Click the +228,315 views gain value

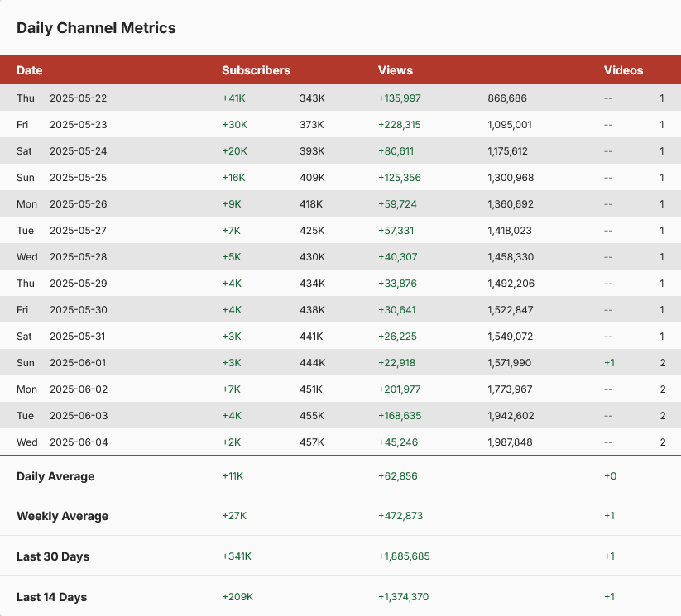point(399,125)
